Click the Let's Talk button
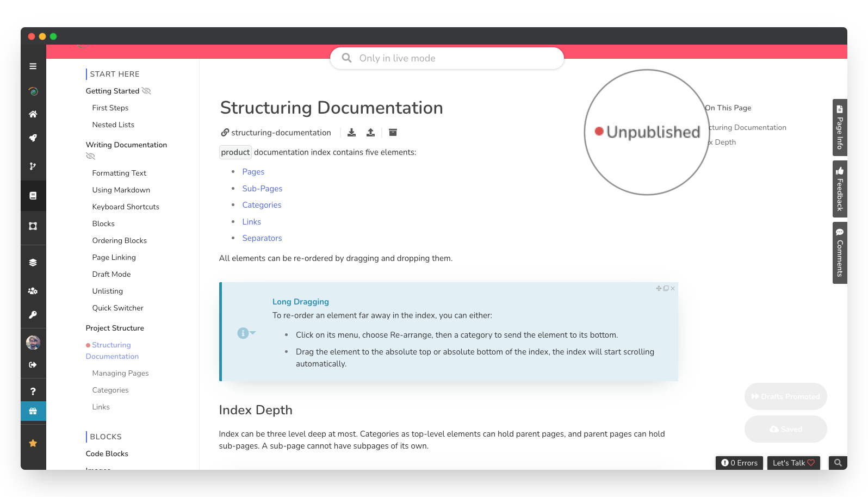Screen dimensions: 868x497 (793, 463)
